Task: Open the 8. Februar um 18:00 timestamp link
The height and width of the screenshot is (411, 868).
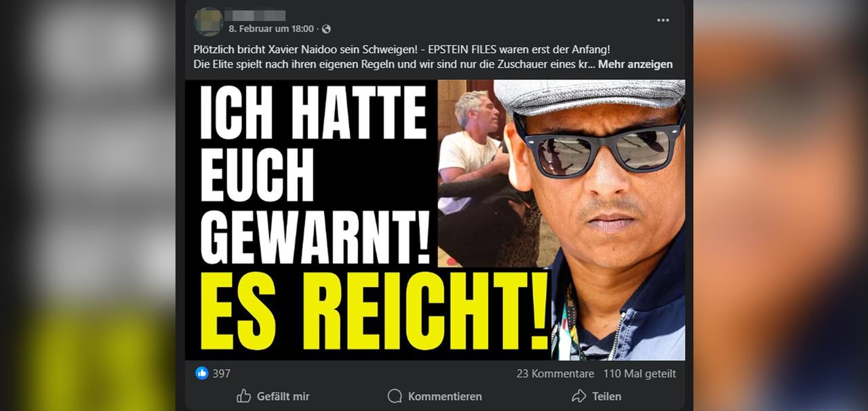Action: click(x=271, y=29)
